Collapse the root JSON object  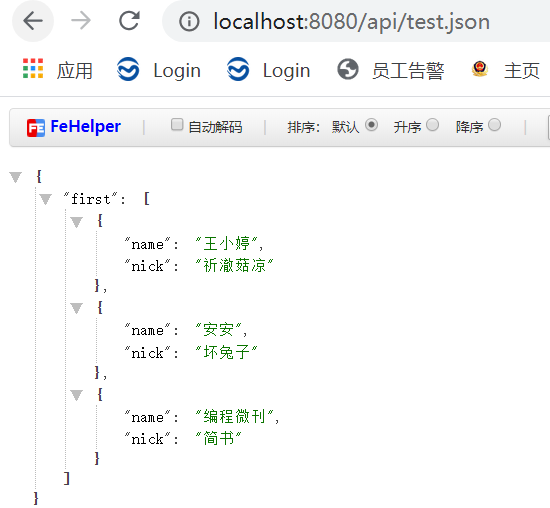[15, 177]
